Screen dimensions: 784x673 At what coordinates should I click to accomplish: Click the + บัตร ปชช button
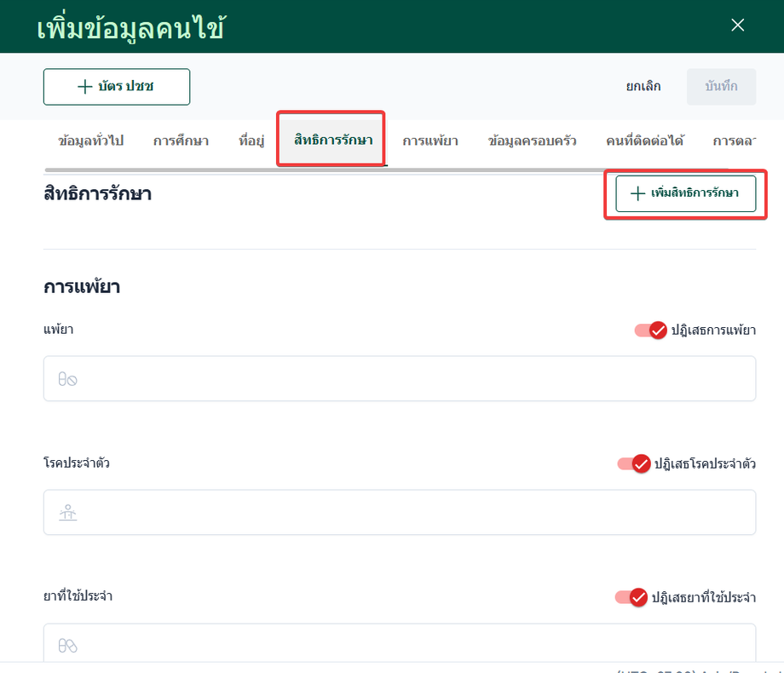pyautogui.click(x=117, y=87)
